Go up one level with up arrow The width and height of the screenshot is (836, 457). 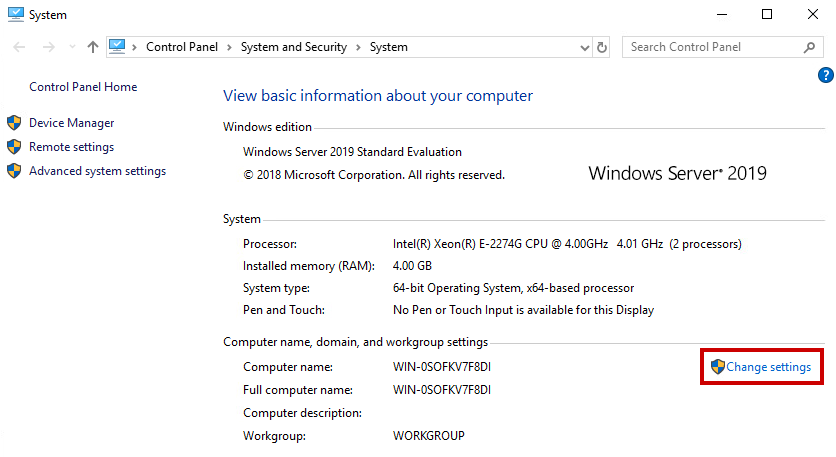[x=93, y=47]
